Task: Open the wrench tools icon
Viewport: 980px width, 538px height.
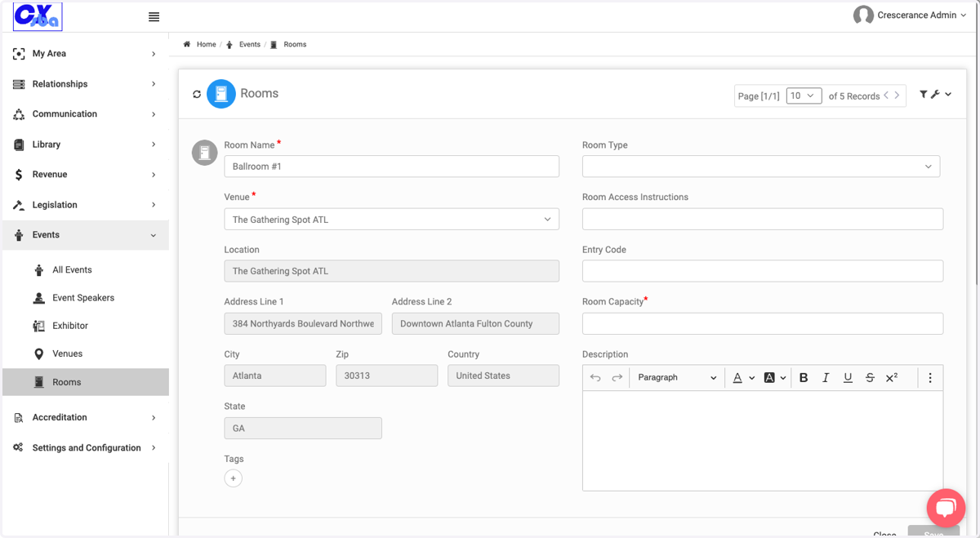Action: point(936,95)
